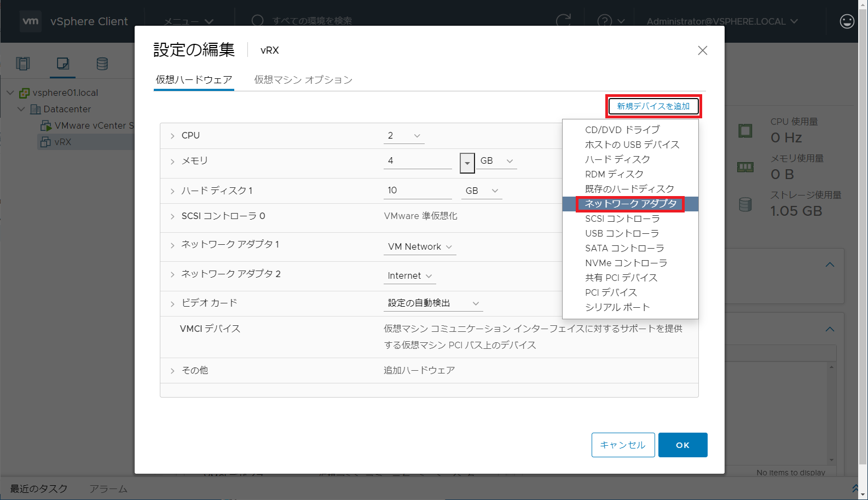Choose NVMe コントローラ menu item

[x=630, y=263]
